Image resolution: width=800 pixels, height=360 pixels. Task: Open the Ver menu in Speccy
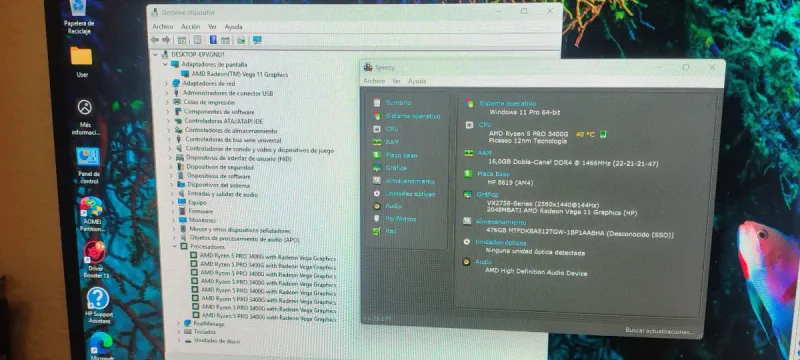pyautogui.click(x=396, y=81)
